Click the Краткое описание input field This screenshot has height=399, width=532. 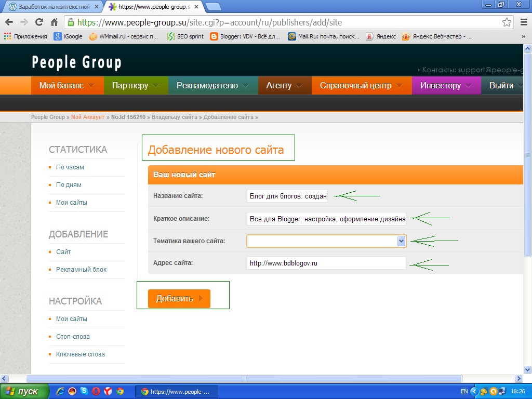326,219
